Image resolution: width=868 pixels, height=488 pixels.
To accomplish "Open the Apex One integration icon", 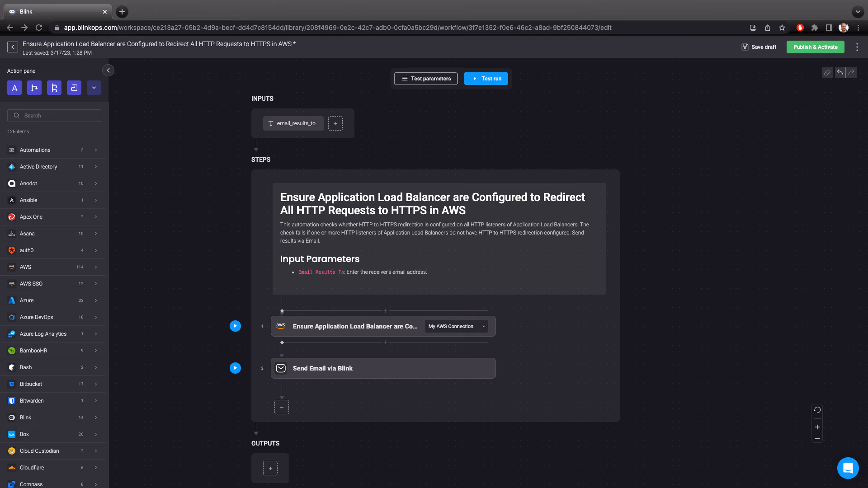I will click(12, 217).
